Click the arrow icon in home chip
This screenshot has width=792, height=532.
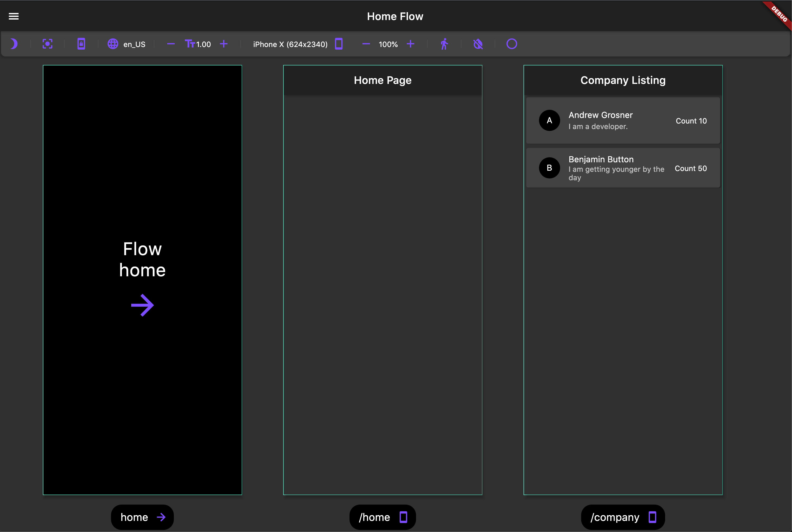161,517
